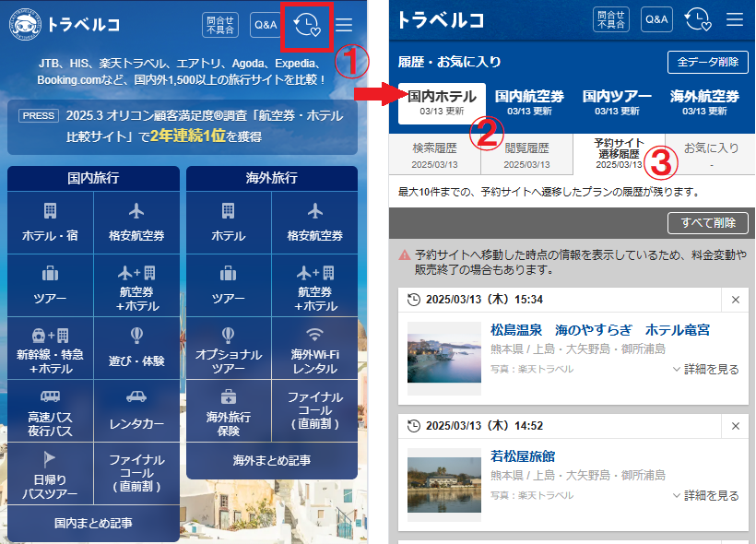The width and height of the screenshot is (756, 544).
Task: Open 海外Wi-Fiレンタル wifi icon
Action: [x=315, y=336]
